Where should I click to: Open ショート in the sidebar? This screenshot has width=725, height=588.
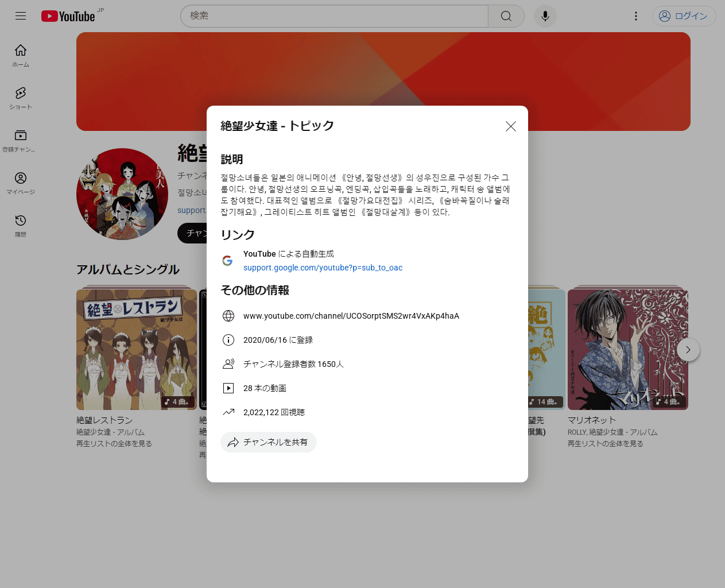[21, 98]
